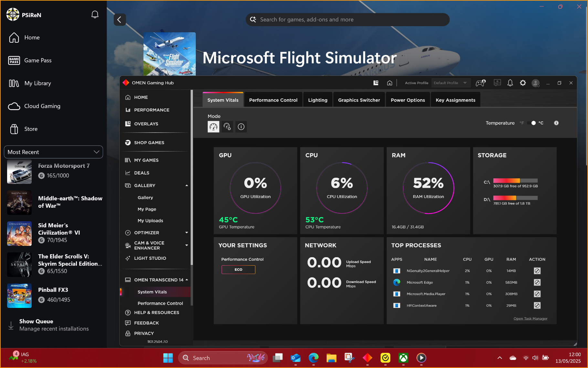Viewport: 588px width, 368px height.
Task: Click the RAM utilization gauge
Action: pos(428,188)
